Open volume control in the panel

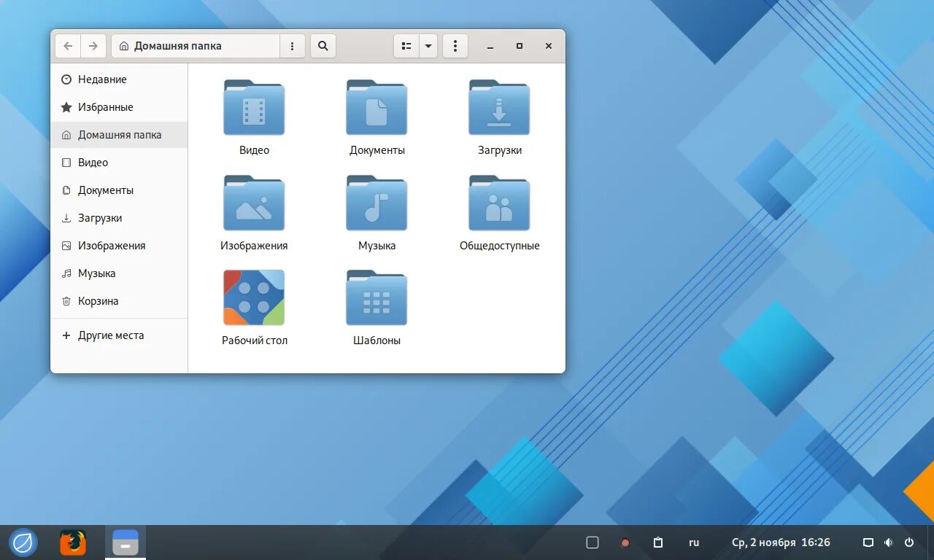(x=888, y=542)
